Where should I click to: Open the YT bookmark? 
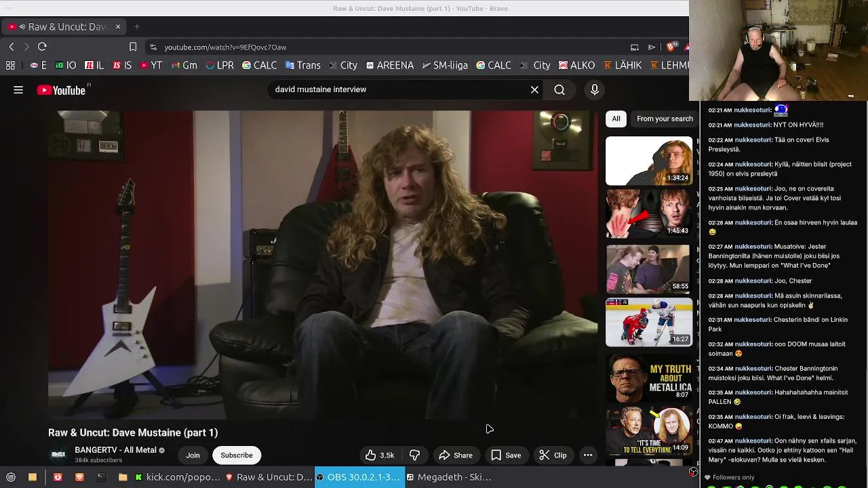point(151,65)
